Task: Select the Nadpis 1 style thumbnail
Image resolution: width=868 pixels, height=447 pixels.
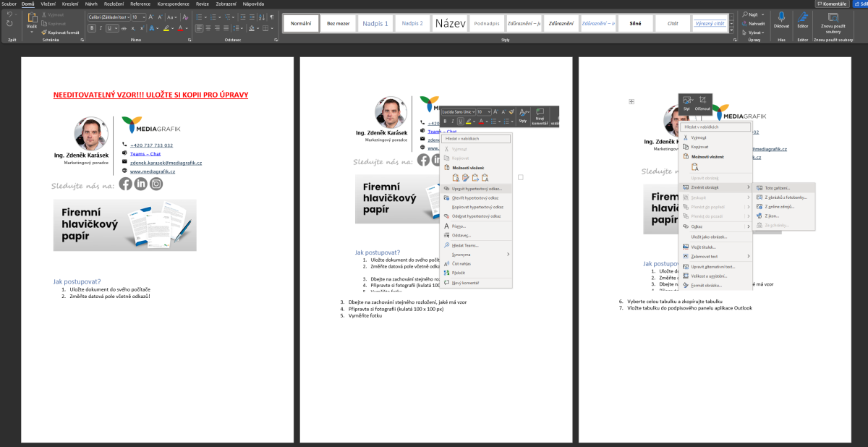Action: tap(375, 24)
